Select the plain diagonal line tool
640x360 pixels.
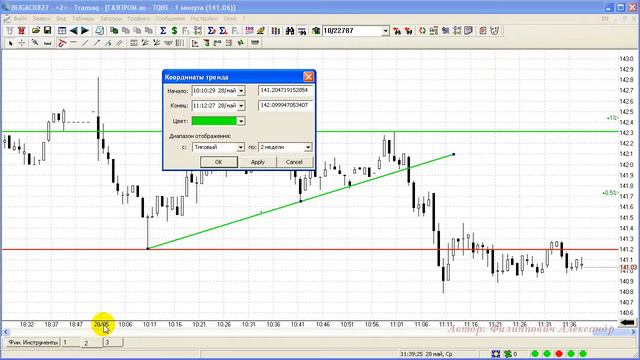pos(85,43)
